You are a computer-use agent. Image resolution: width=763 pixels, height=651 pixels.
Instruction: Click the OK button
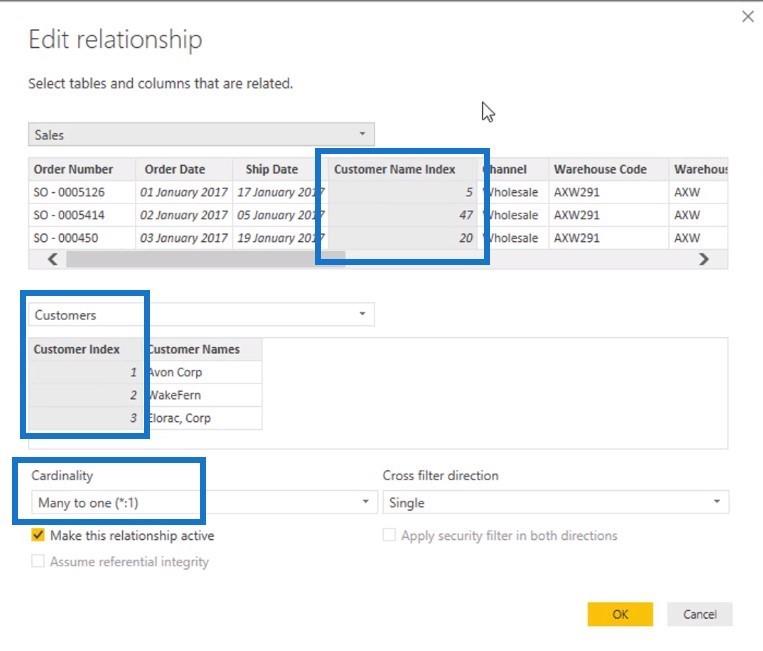tap(620, 614)
